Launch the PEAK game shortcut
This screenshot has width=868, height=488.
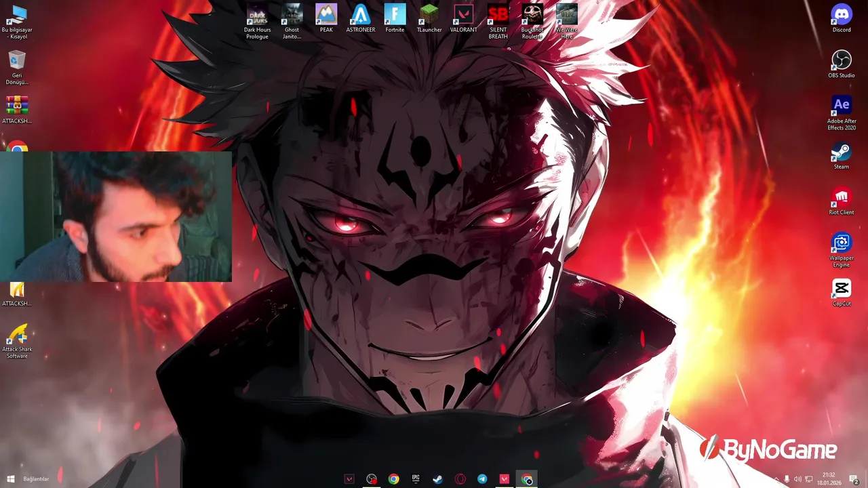tap(326, 18)
